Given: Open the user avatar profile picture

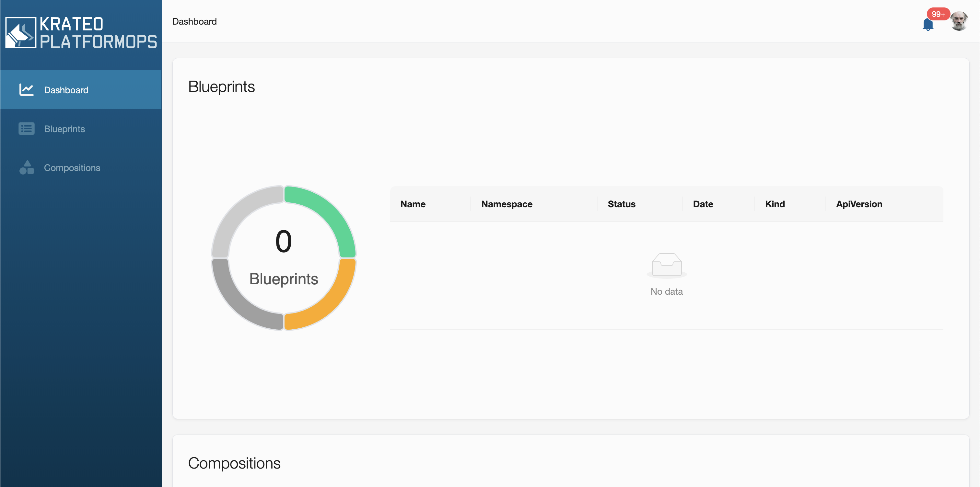Looking at the screenshot, I should [x=958, y=21].
